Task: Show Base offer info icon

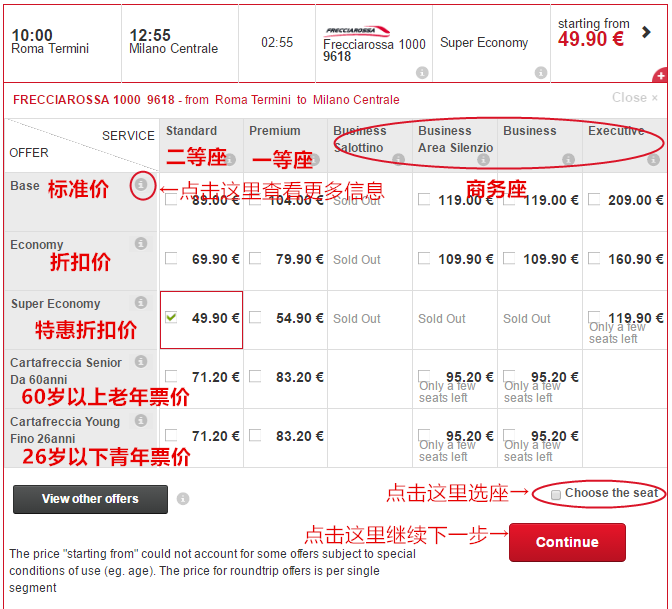Action: pos(141,185)
